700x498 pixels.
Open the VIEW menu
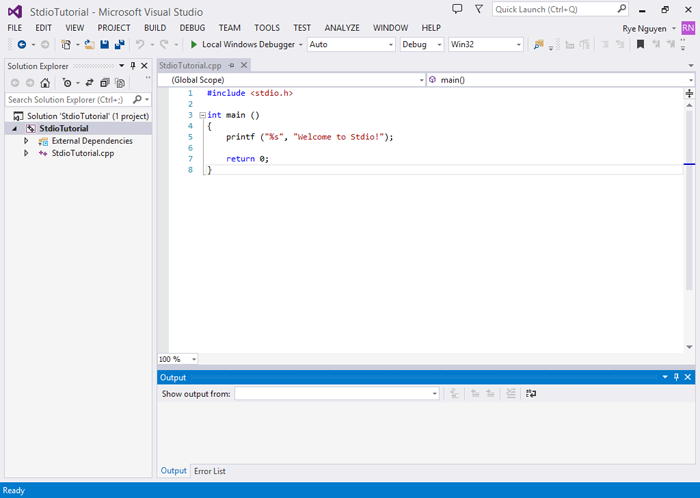(75, 28)
